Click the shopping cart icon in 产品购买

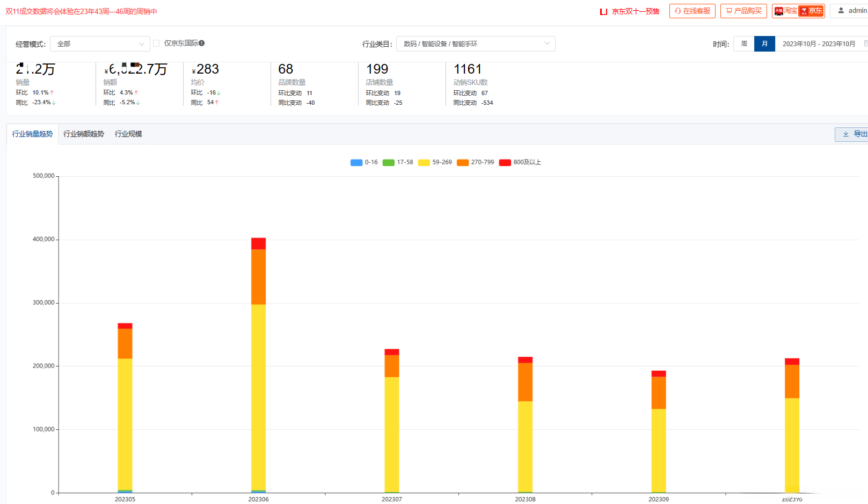[x=729, y=11]
